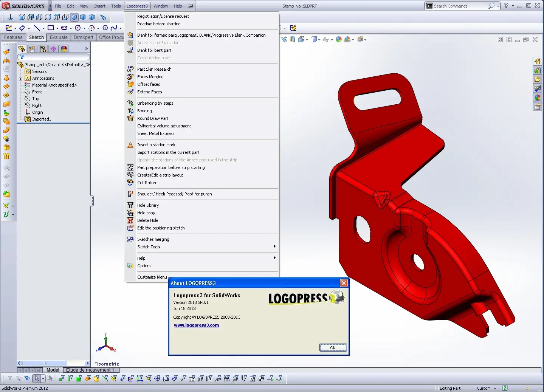The height and width of the screenshot is (392, 544).
Task: Open the Tools menu
Action: tap(116, 6)
